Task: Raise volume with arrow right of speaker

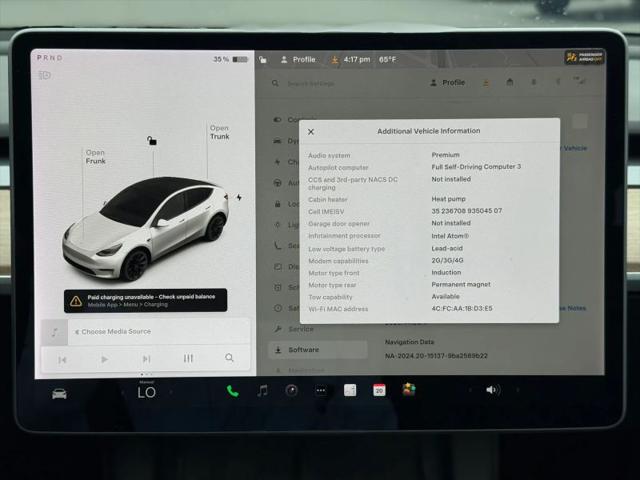Action: click(x=518, y=390)
